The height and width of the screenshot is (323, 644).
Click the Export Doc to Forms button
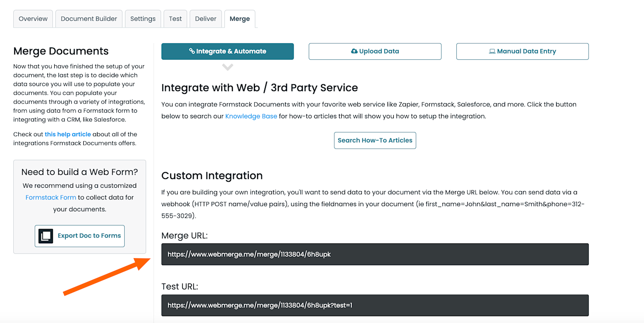click(80, 236)
